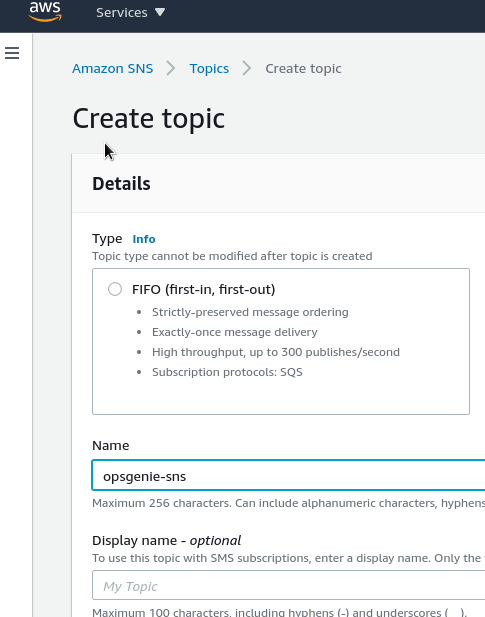Open the Services menu

coord(122,13)
